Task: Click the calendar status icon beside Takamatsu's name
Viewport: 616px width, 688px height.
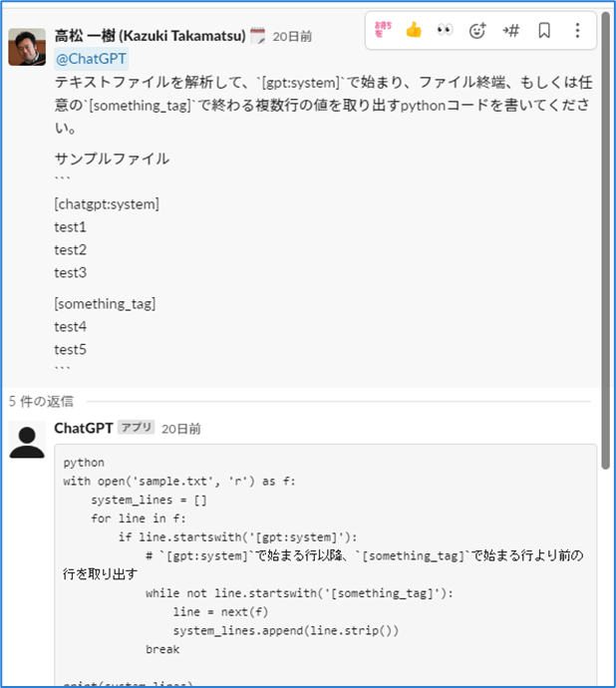Action: [257, 36]
